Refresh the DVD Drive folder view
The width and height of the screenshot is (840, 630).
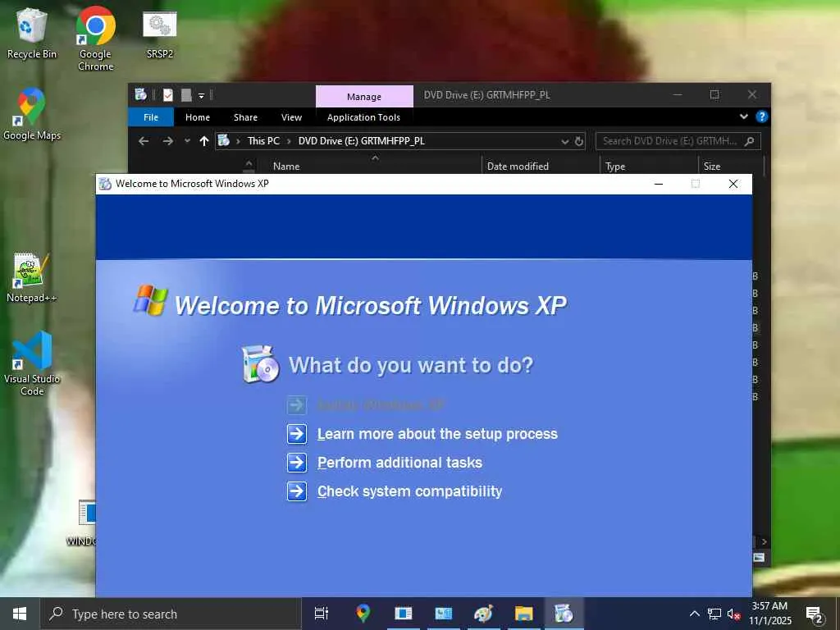coord(579,141)
